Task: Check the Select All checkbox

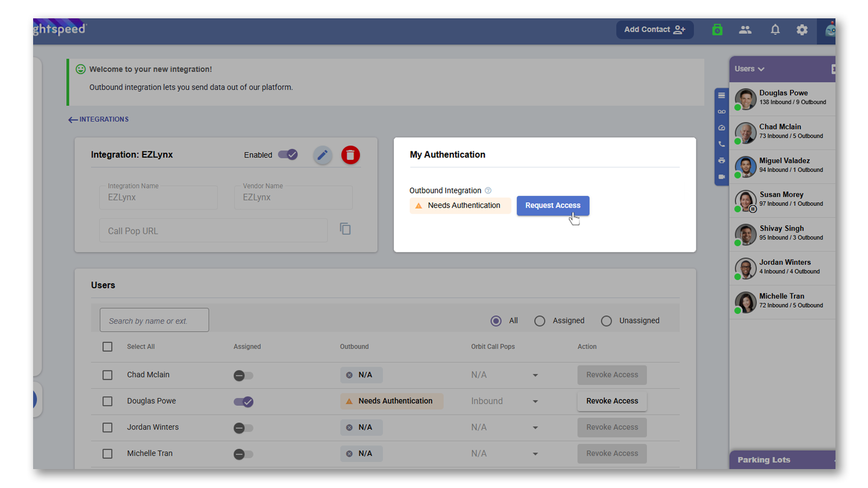Action: [107, 347]
